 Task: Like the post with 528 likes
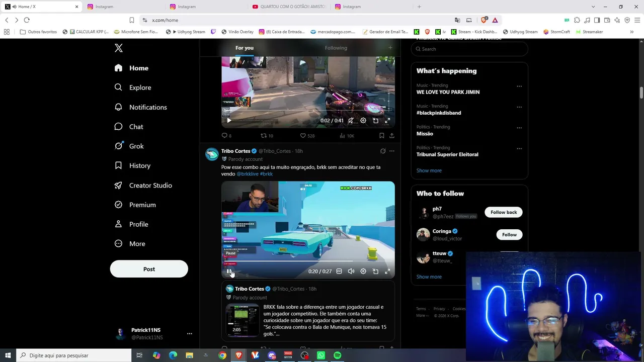point(307,136)
